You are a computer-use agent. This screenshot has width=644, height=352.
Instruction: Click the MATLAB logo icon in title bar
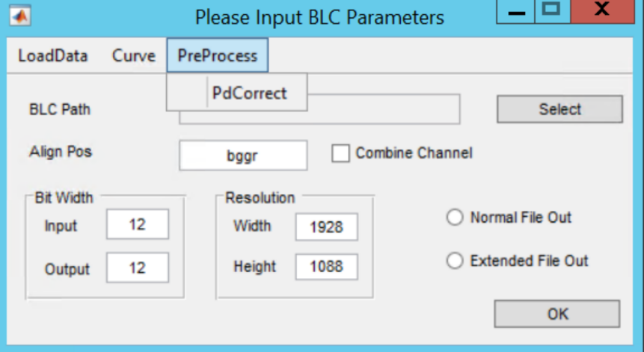pos(20,16)
